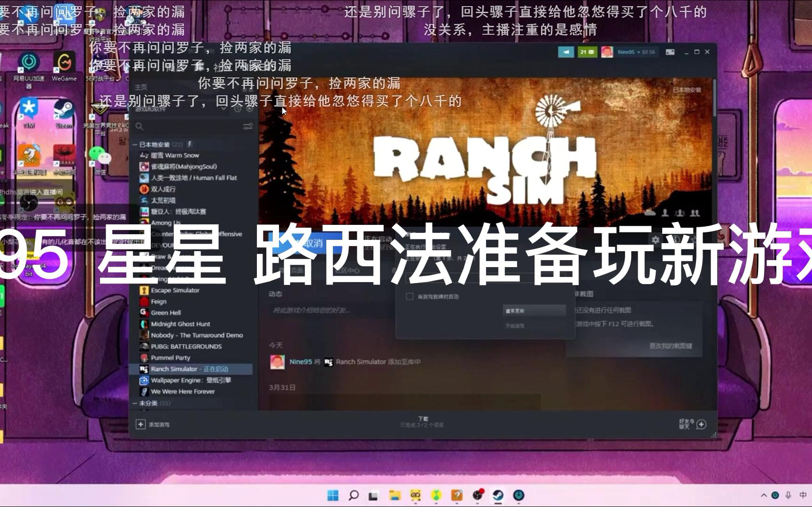Screen dimensions: 812x507
Task: Open the WeGame desktop shortcut
Action: (x=64, y=67)
